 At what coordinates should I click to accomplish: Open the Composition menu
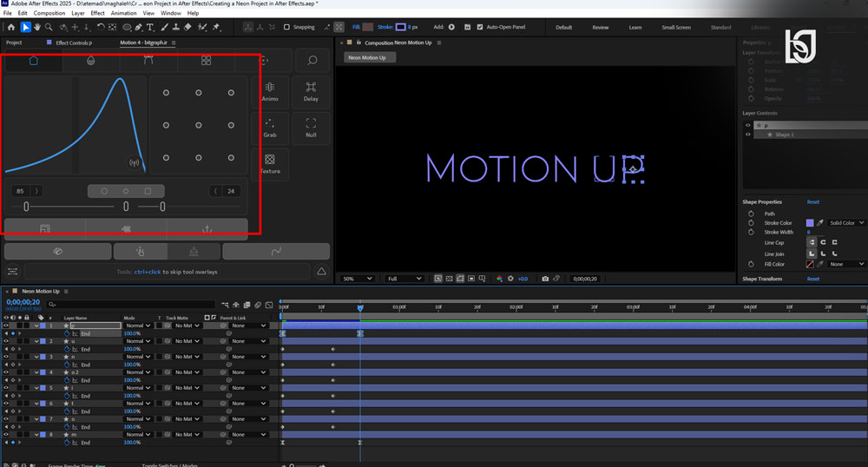click(x=49, y=13)
